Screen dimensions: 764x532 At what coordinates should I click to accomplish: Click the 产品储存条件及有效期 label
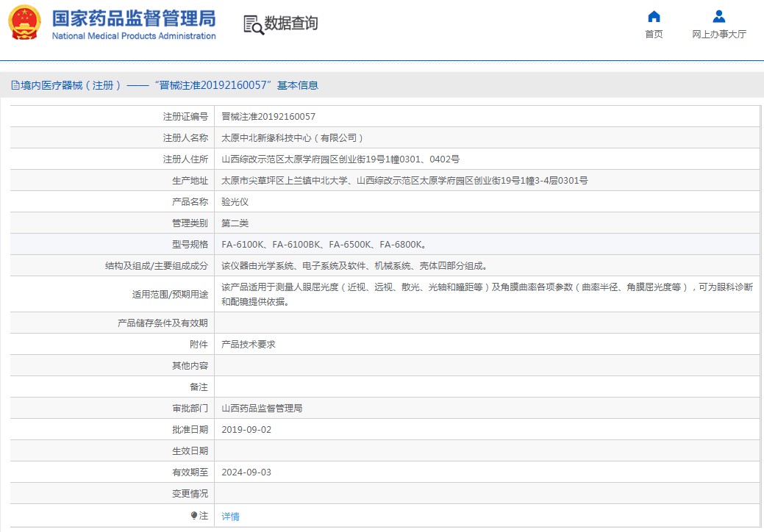(163, 323)
